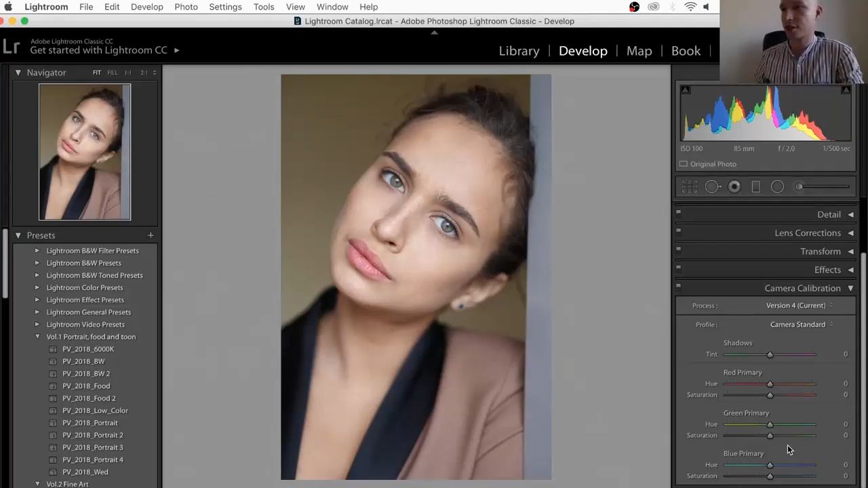Select the Crop Overlay tool
Screen dimensions: 868x488
(690, 187)
